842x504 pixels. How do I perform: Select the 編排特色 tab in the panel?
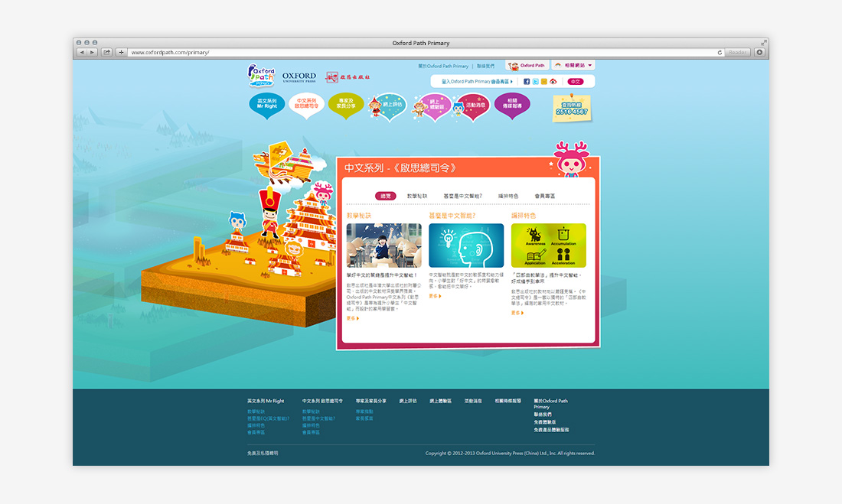coord(508,197)
